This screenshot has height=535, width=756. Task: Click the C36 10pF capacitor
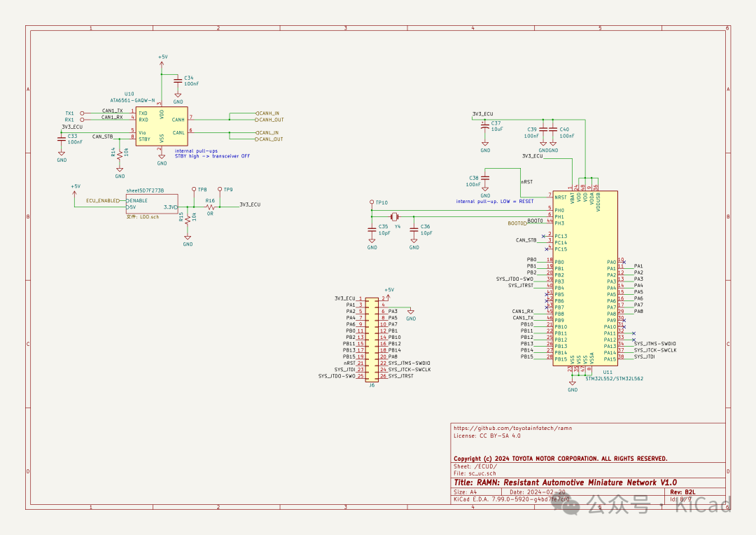[414, 230]
